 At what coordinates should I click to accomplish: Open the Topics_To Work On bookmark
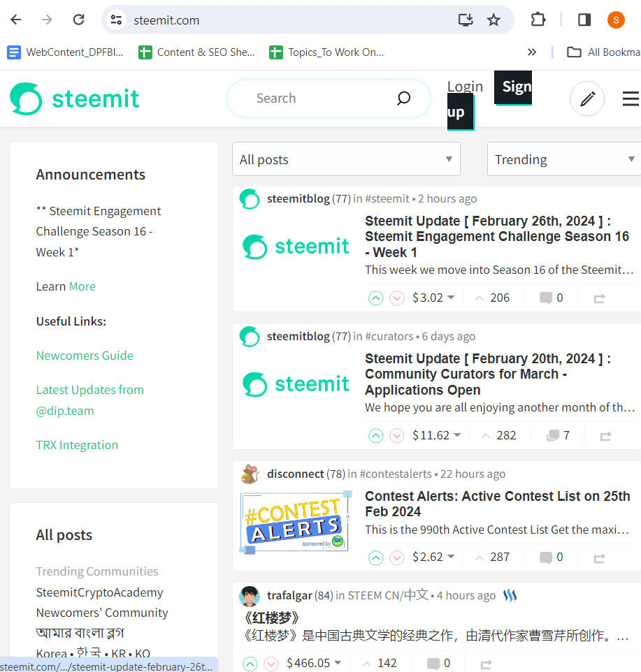click(x=326, y=52)
